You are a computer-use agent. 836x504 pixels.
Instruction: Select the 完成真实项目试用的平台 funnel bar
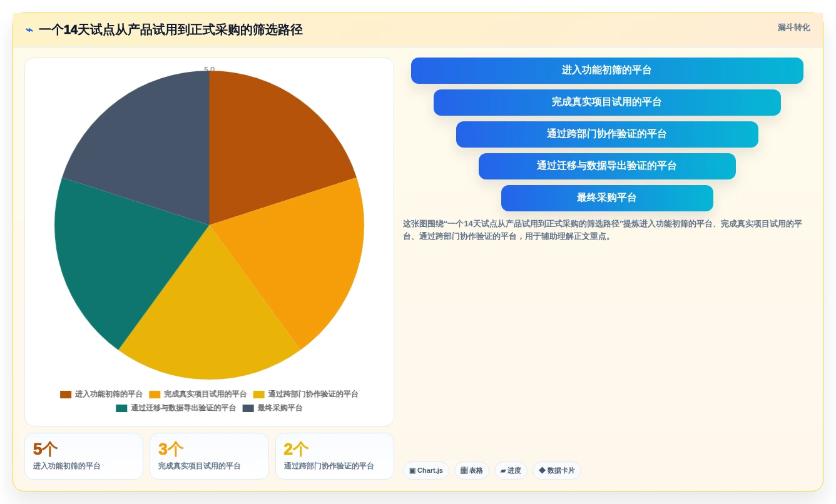607,103
